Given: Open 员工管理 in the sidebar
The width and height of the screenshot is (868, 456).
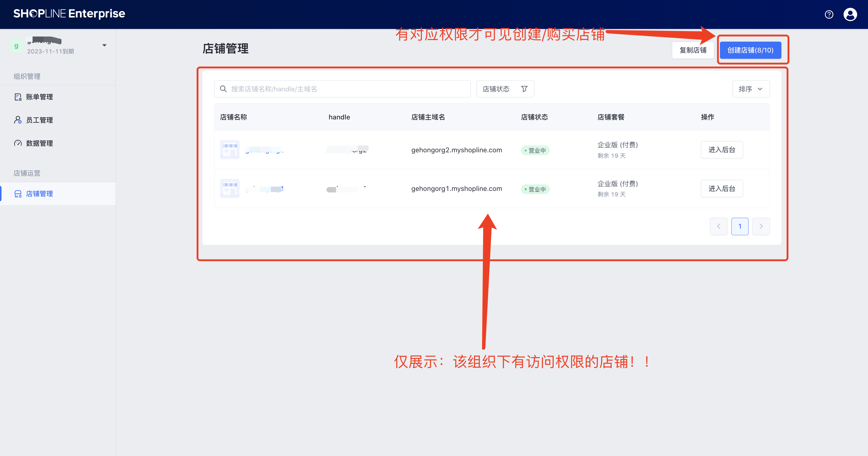Looking at the screenshot, I should tap(40, 120).
